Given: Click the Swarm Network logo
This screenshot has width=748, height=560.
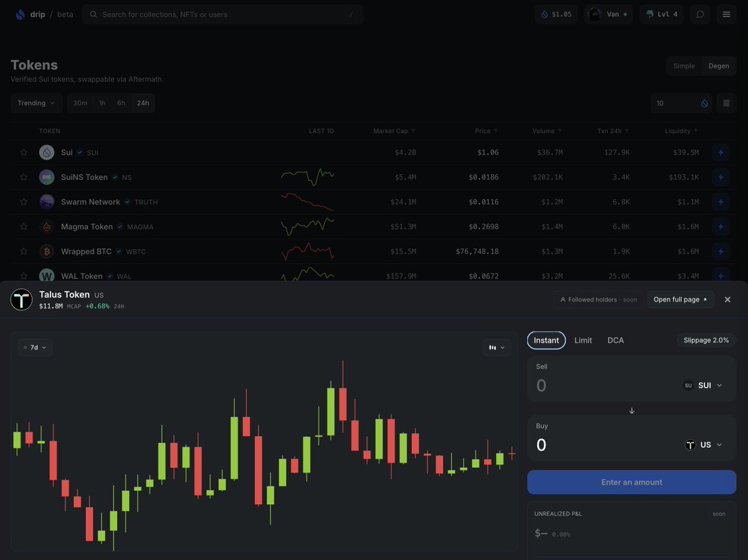Looking at the screenshot, I should point(47,202).
